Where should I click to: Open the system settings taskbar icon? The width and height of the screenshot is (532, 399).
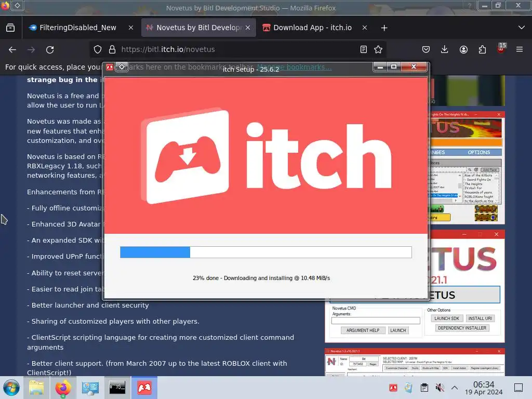point(90,388)
